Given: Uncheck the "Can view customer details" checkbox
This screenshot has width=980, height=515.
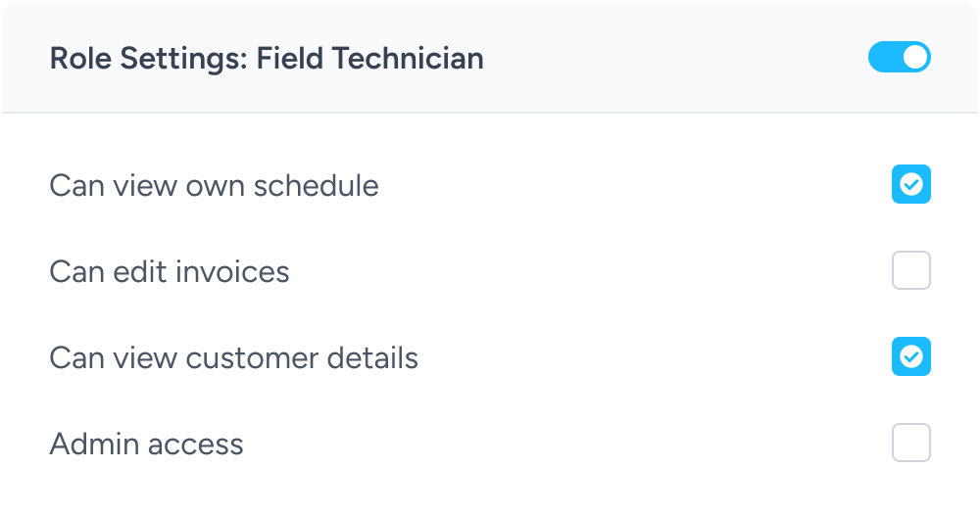Looking at the screenshot, I should tap(910, 356).
